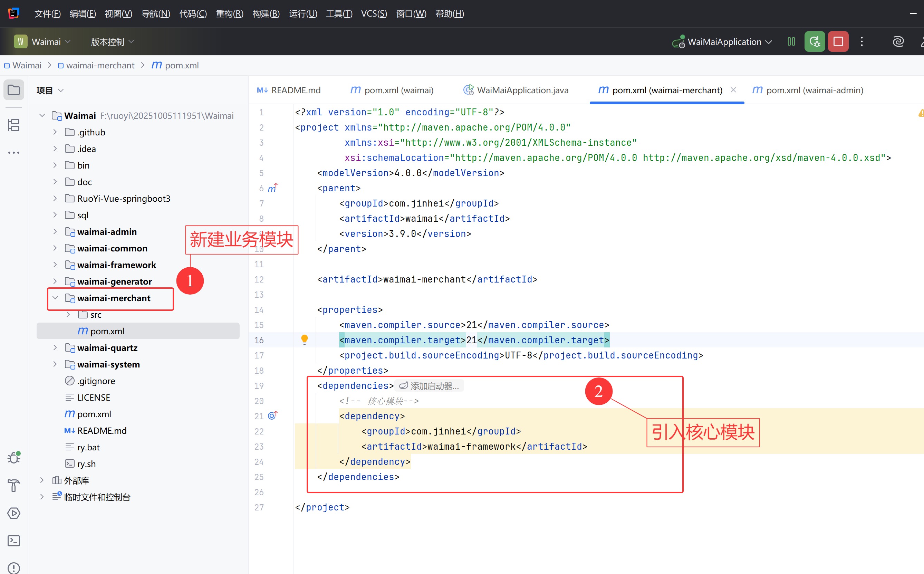Click waimai-merchant in the breadcrumb bar
This screenshot has height=574, width=924.
100,65
